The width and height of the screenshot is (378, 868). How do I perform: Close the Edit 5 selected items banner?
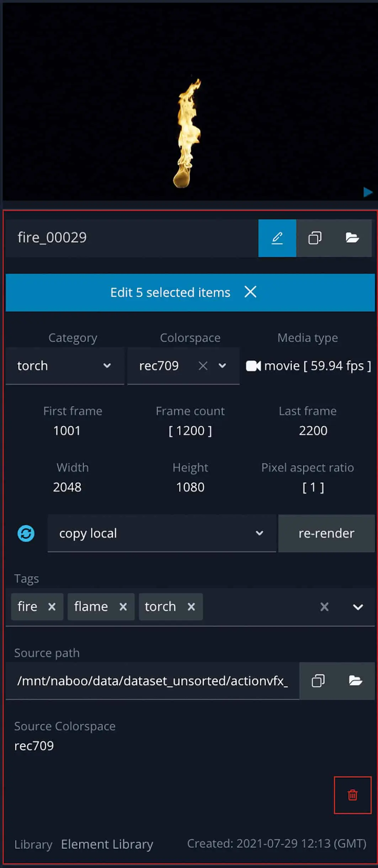(x=250, y=292)
